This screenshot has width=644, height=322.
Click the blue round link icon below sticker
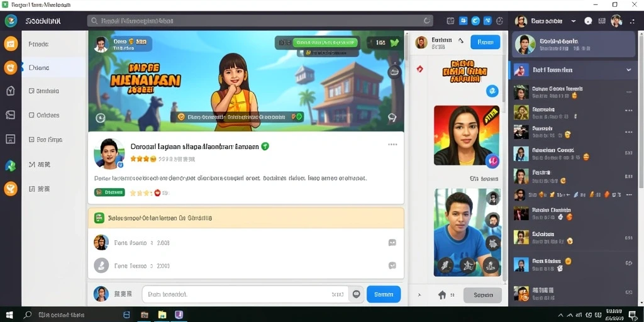point(492,91)
